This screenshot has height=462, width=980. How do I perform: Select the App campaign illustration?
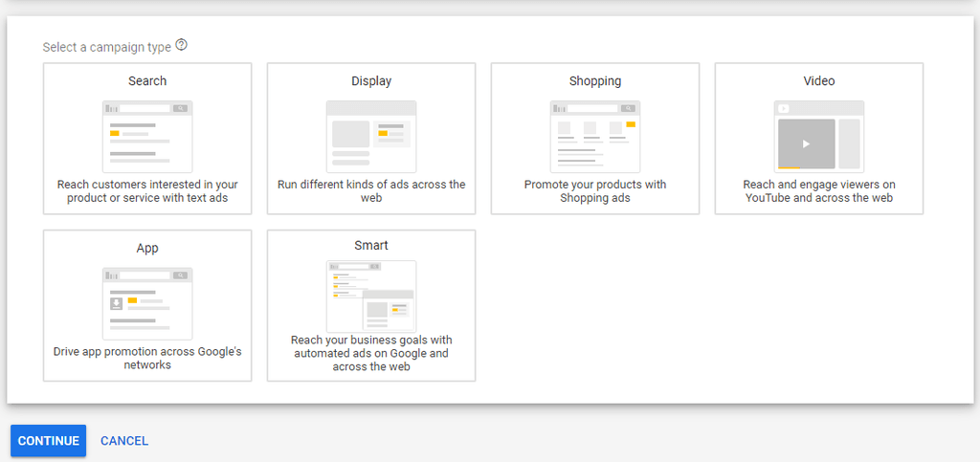pos(147,304)
